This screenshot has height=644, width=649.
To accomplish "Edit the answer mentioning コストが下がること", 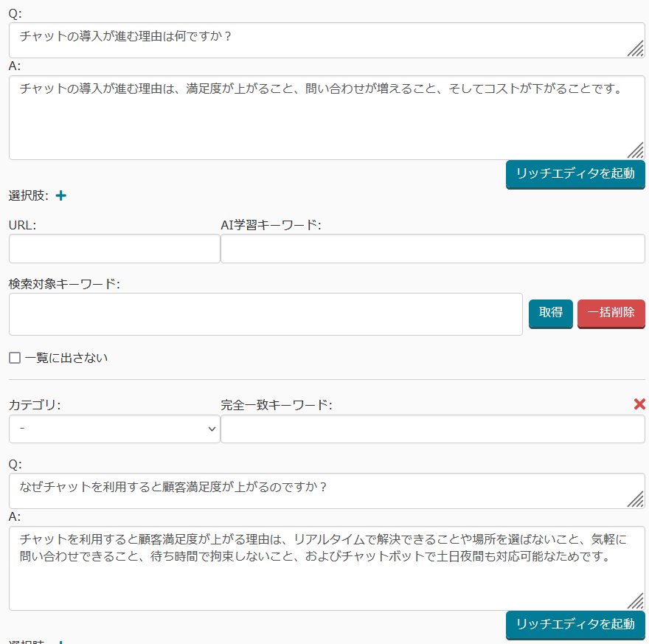I will (x=317, y=118).
